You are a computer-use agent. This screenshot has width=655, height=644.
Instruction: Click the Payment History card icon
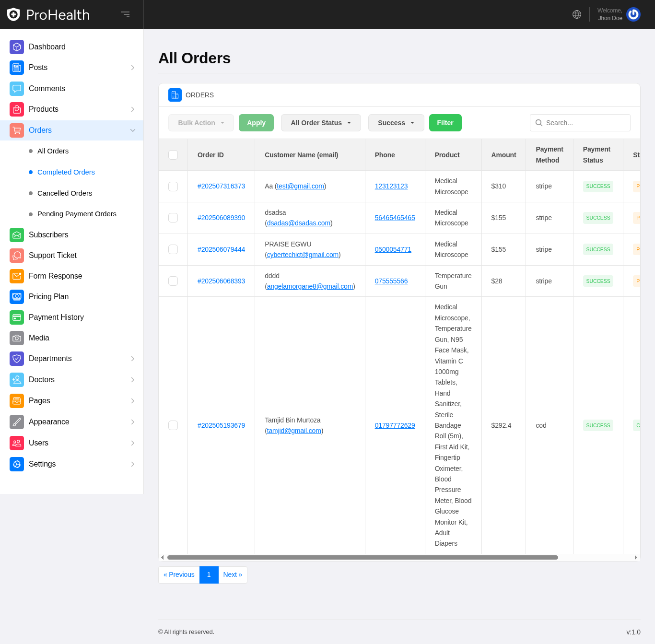pyautogui.click(x=17, y=317)
